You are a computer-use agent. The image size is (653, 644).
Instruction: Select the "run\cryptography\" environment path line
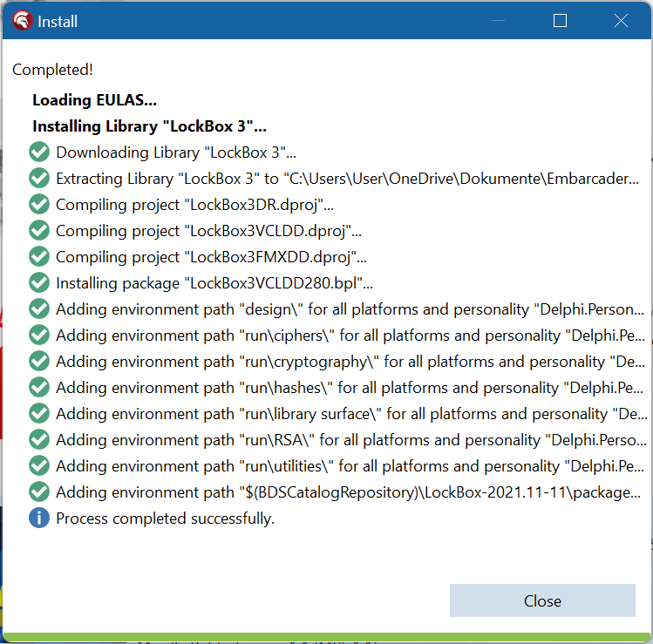[x=349, y=362]
